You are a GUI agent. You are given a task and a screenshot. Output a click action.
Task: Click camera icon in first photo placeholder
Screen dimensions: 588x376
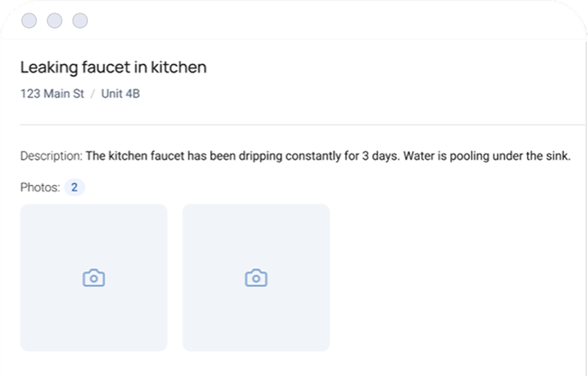[x=93, y=278]
